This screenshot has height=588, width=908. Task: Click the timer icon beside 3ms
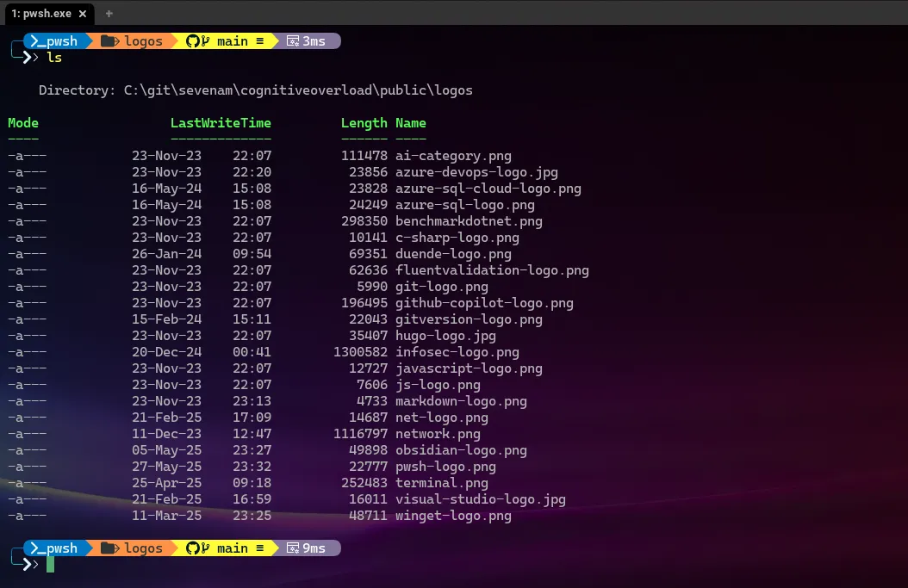coord(292,40)
